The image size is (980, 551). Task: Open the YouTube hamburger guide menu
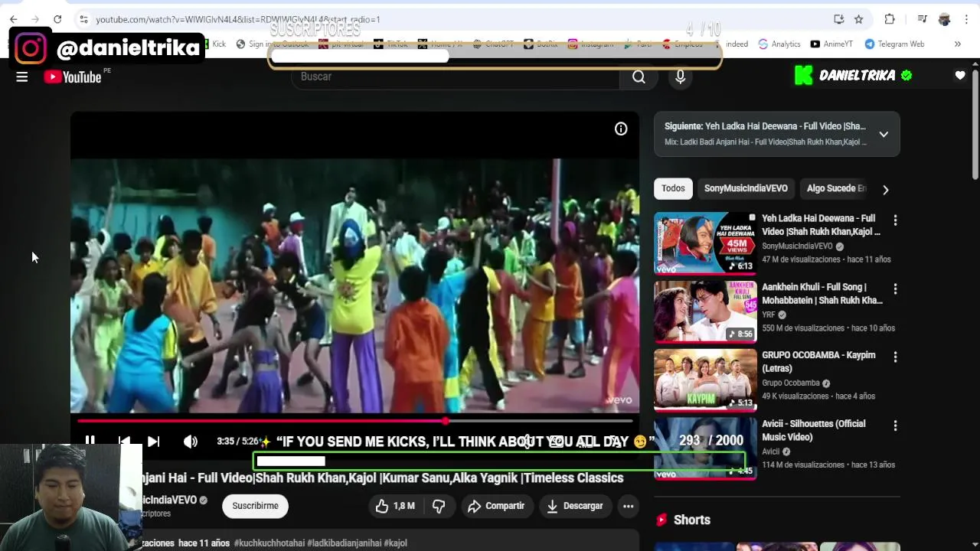(x=22, y=77)
